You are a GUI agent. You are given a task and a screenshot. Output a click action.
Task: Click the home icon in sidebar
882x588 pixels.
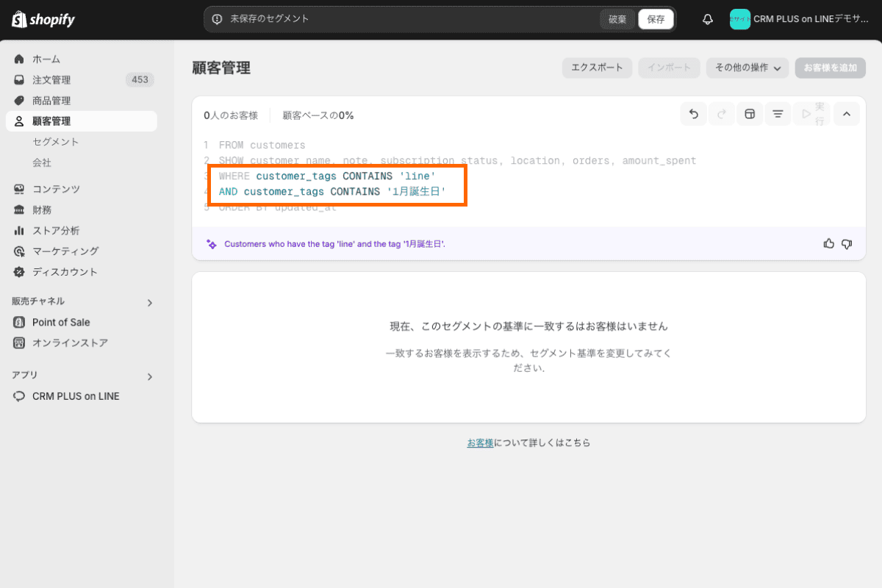[x=19, y=59]
